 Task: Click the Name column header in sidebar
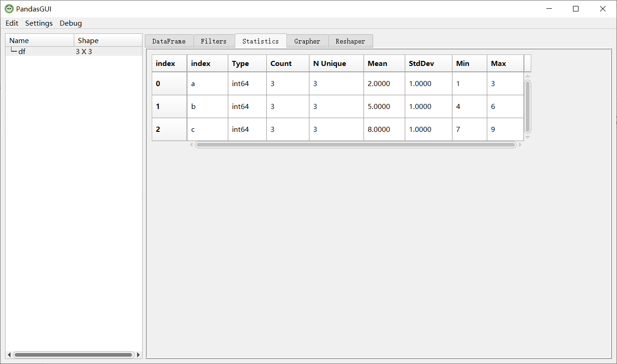pos(40,40)
